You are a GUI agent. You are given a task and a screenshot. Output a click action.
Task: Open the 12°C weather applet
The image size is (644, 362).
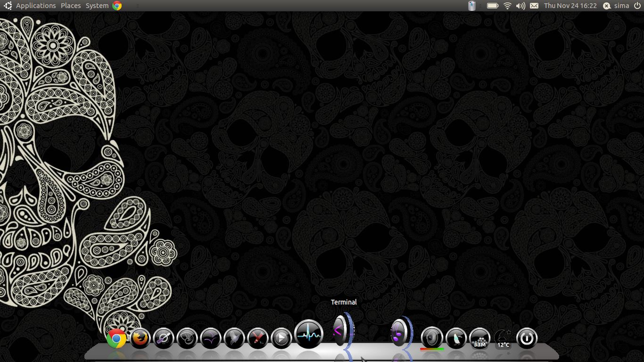click(x=503, y=338)
